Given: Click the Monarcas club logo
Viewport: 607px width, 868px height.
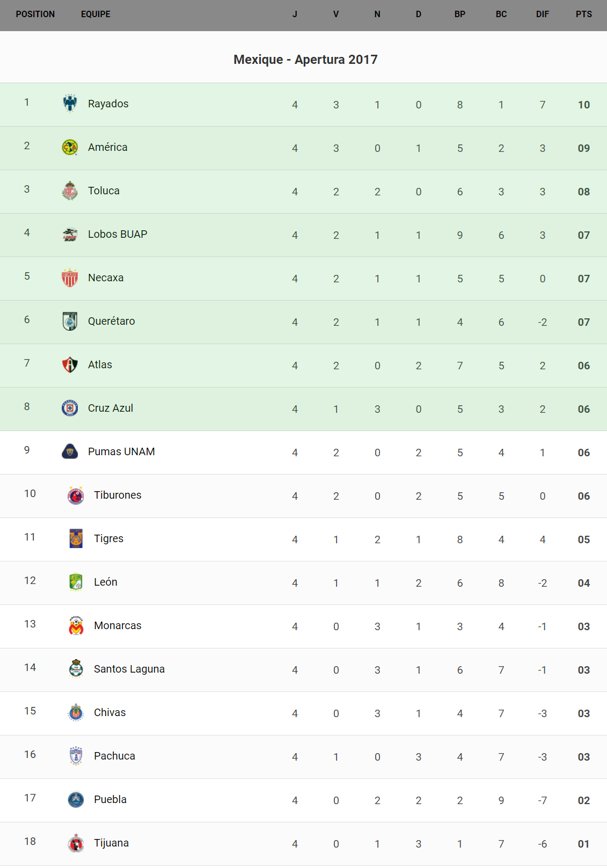Looking at the screenshot, I should [x=76, y=625].
